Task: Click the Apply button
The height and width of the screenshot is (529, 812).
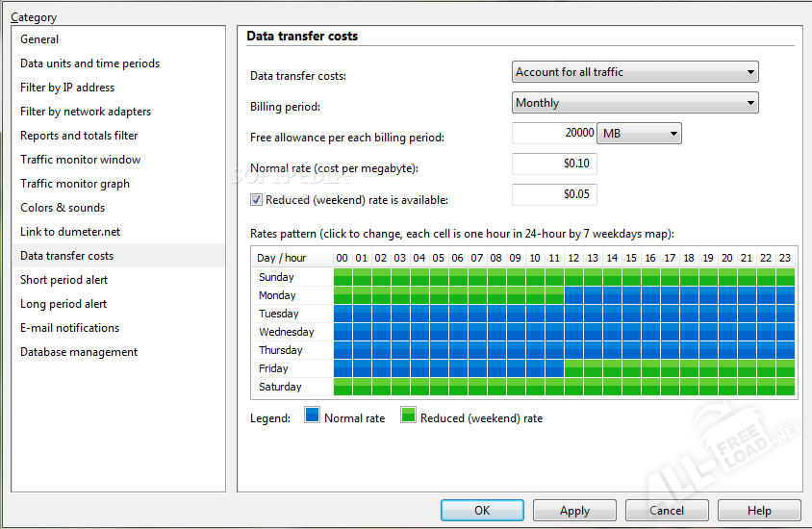Action: pos(574,511)
